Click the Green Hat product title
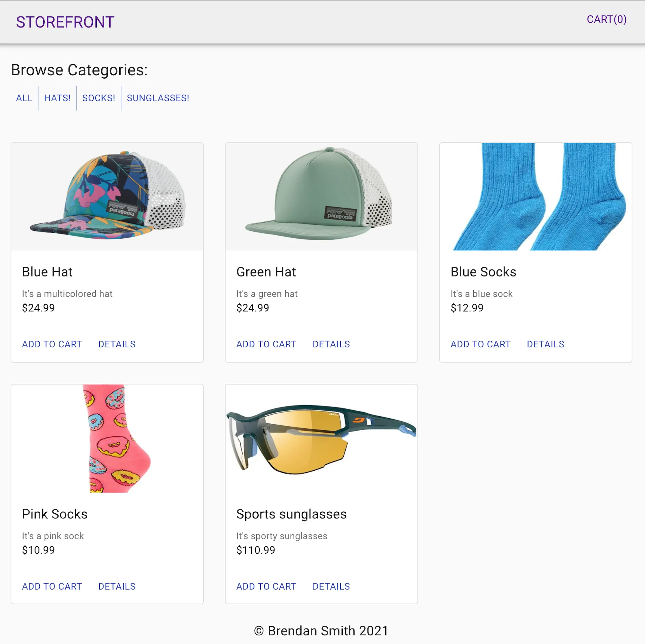645x644 pixels. (266, 272)
